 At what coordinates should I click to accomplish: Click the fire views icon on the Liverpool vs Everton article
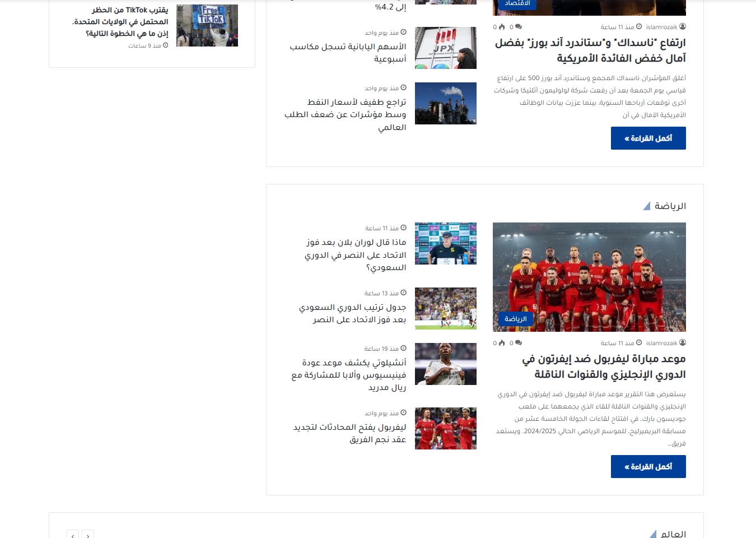pos(502,343)
